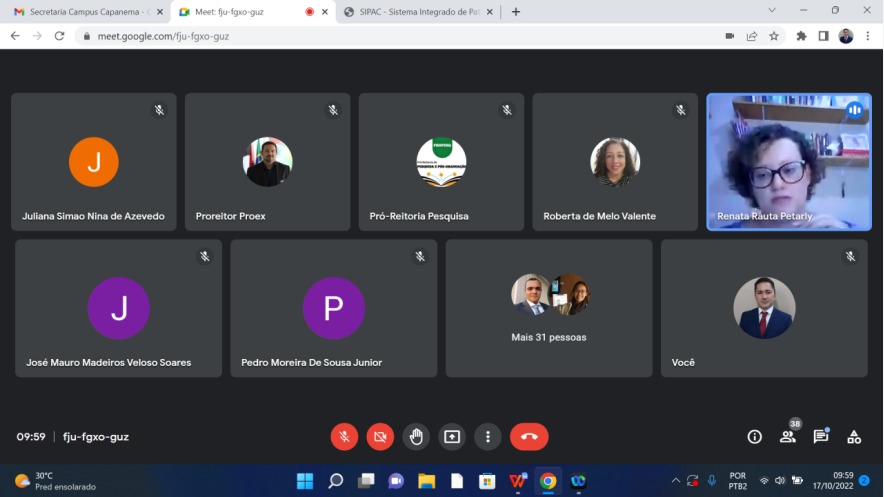This screenshot has height=497, width=884.
Task: Open the more options three-dot menu
Action: [x=487, y=437]
